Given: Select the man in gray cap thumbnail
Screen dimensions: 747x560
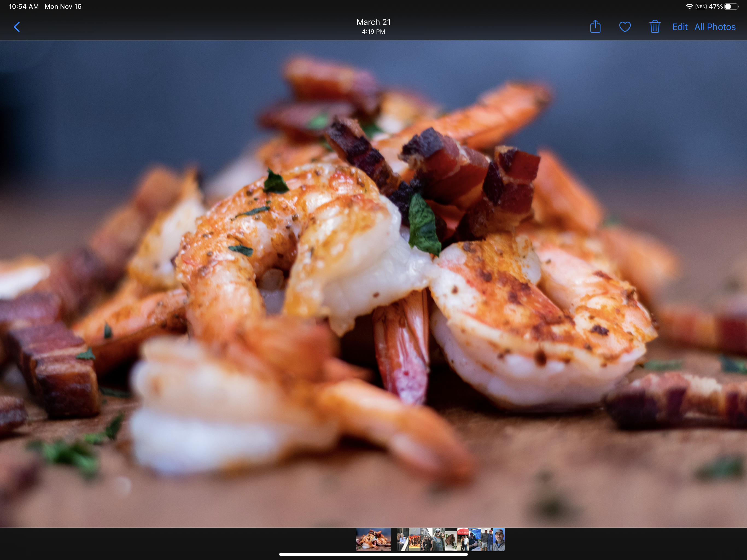Looking at the screenshot, I should click(x=499, y=540).
